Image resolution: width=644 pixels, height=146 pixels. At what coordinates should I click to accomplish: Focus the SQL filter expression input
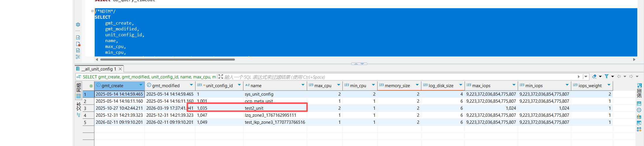380,77
